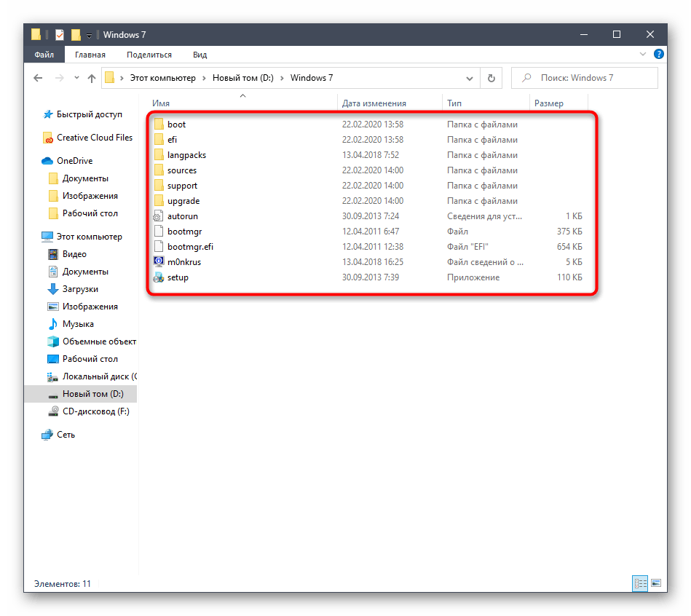
Task: Open the Help question mark icon
Action: point(658,54)
